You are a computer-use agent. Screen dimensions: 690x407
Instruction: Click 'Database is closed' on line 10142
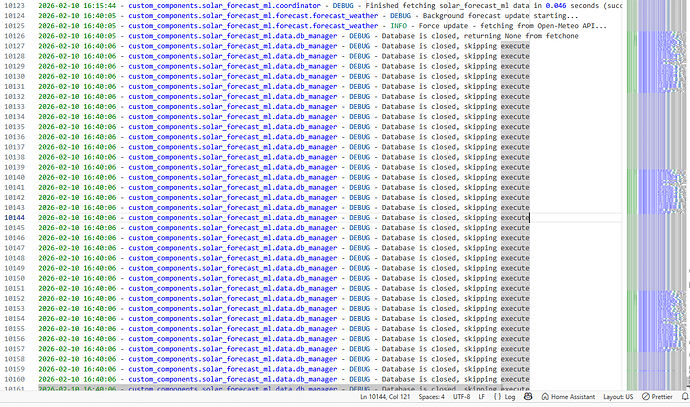pyautogui.click(x=418, y=198)
